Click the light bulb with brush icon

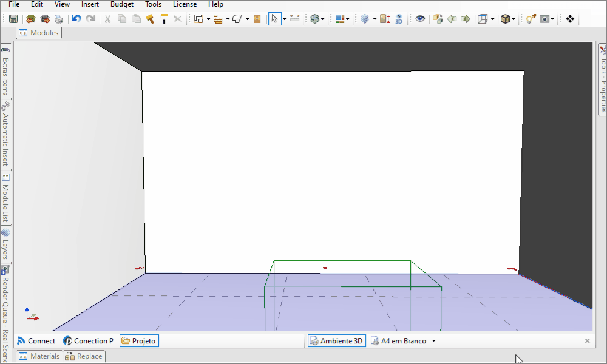[x=531, y=19]
